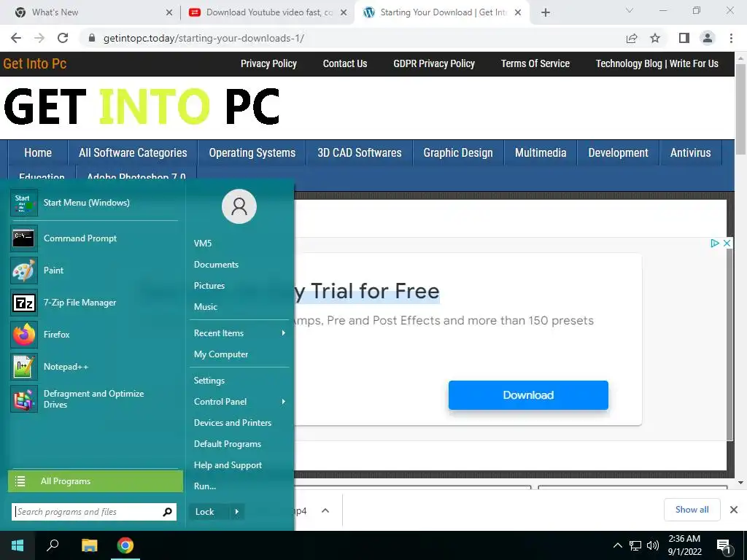
Task: Expand the Control Panel submenu
Action: pos(284,402)
